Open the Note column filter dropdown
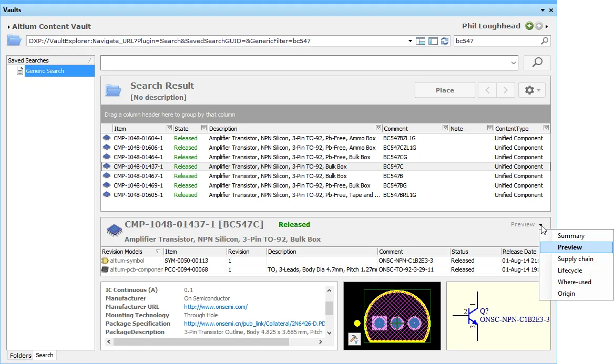Screen dimensions: 614x364 [489, 128]
